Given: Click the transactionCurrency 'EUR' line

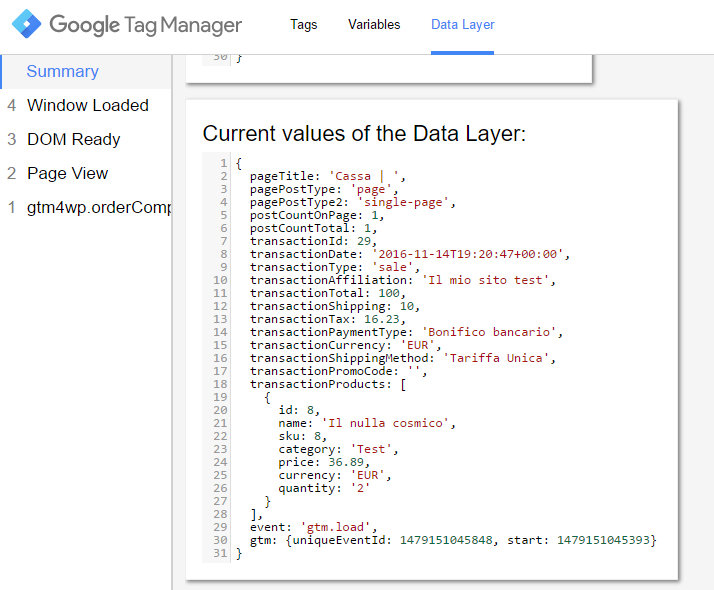Looking at the screenshot, I should [x=346, y=345].
